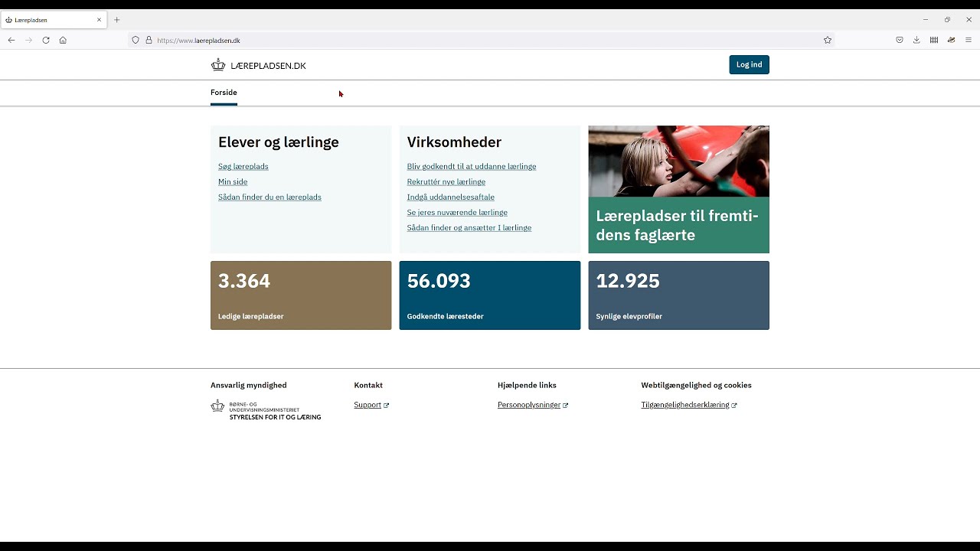
Task: Open Se jeres nuværende lærlinge link
Action: (x=457, y=212)
